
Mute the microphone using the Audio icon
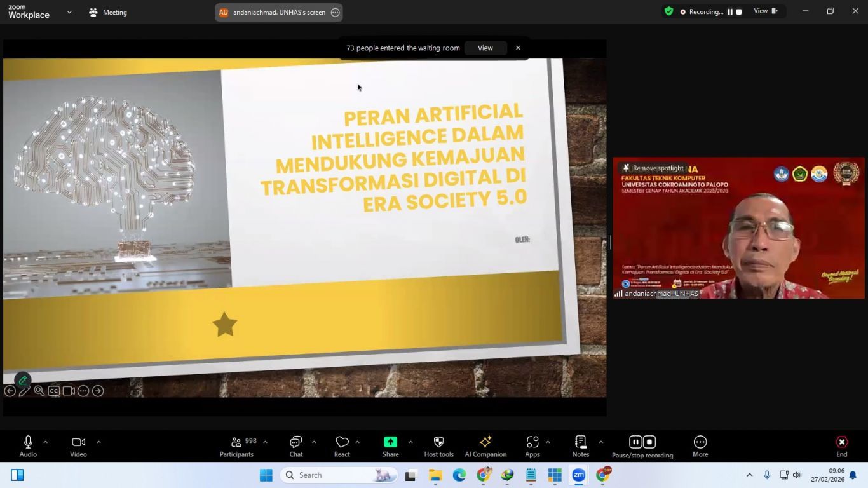(x=27, y=445)
